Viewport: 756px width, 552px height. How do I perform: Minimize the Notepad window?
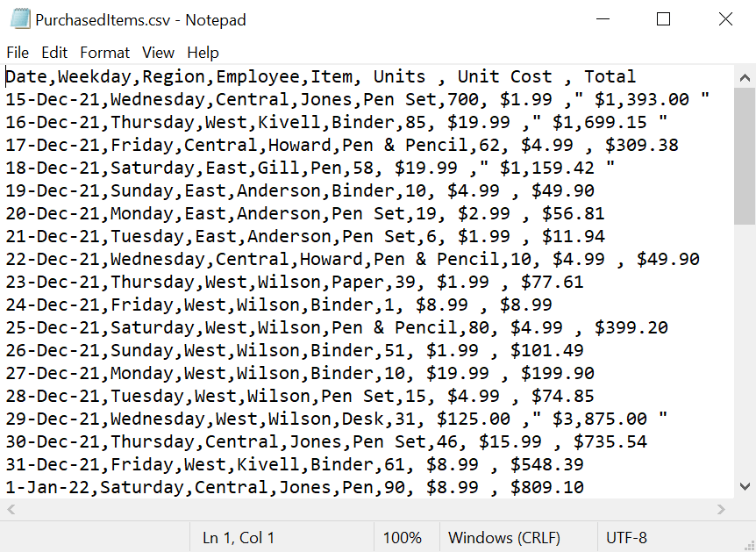tap(603, 19)
